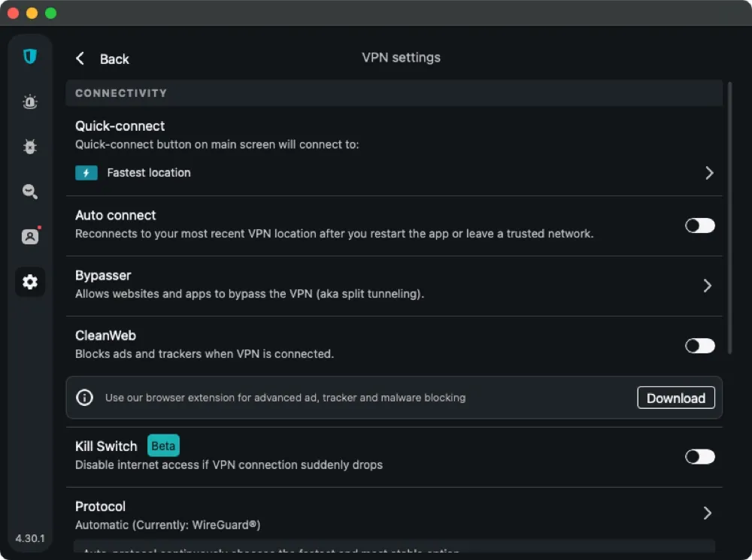Open the Alert siren icon in sidebar
Screen dimensions: 752x560
tap(30, 101)
